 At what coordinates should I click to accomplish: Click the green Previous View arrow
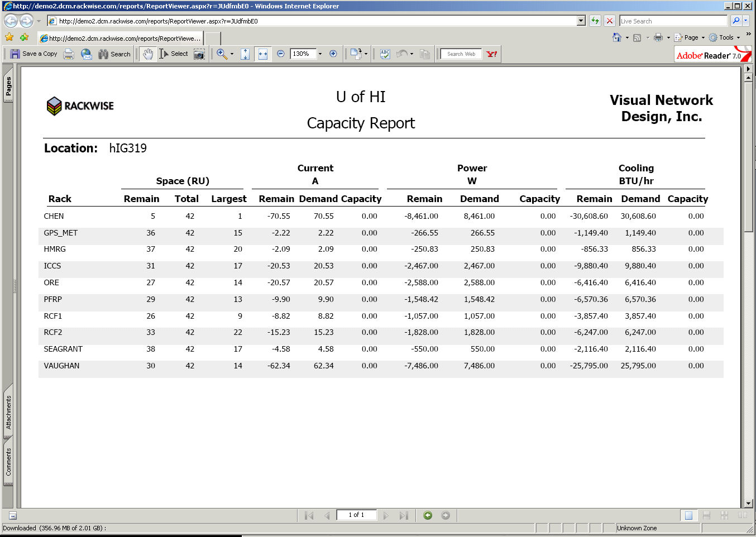(428, 515)
